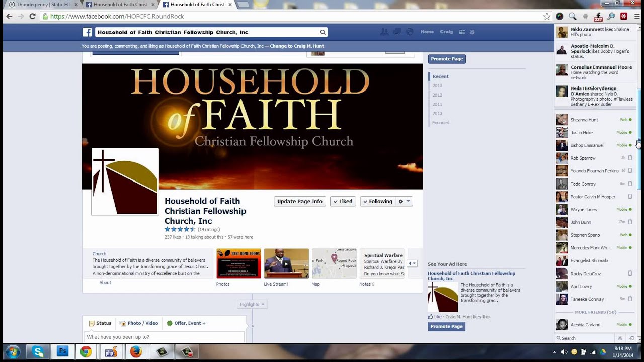644x362 pixels.
Task: Click Change to Craig M. Hunt link
Action: [x=297, y=46]
